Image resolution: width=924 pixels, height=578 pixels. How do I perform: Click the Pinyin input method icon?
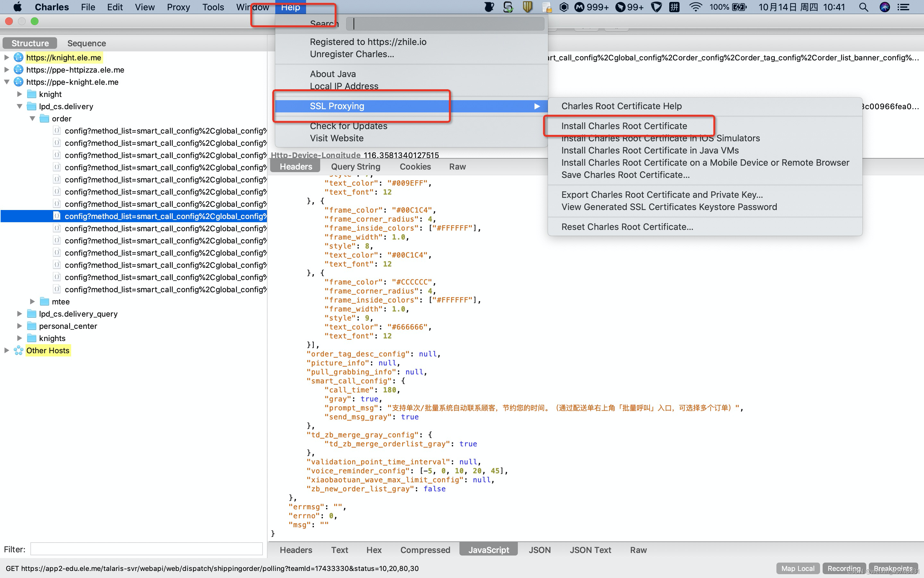click(675, 7)
